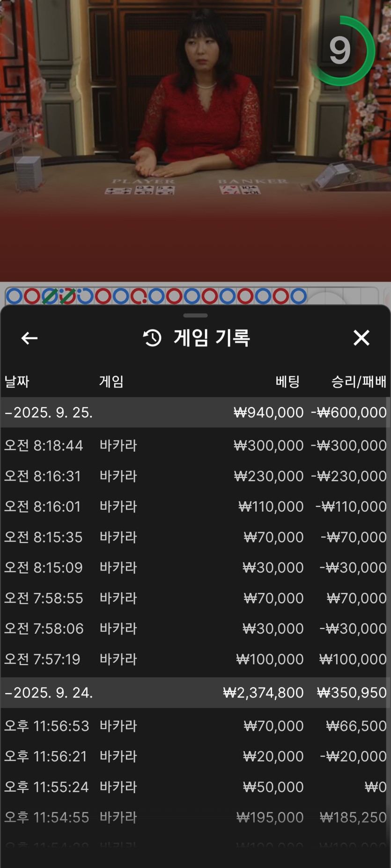The image size is (391, 868).
Task: Open the 오전 7:57:19 ₩100,000 bet record
Action: 195,659
